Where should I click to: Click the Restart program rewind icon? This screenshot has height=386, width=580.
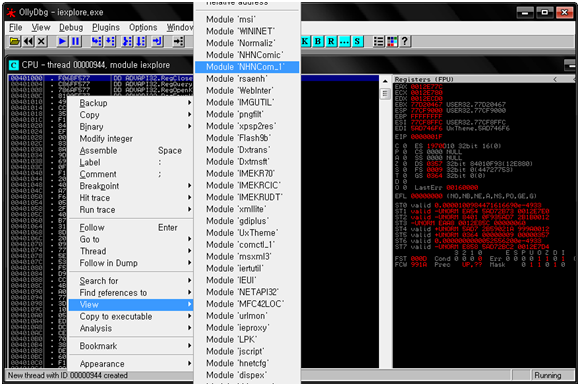coord(28,41)
